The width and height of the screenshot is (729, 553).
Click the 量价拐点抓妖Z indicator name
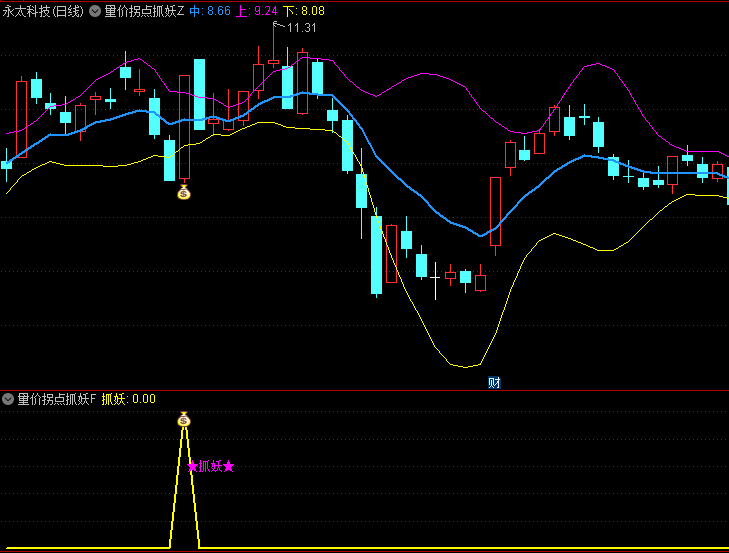coord(144,11)
